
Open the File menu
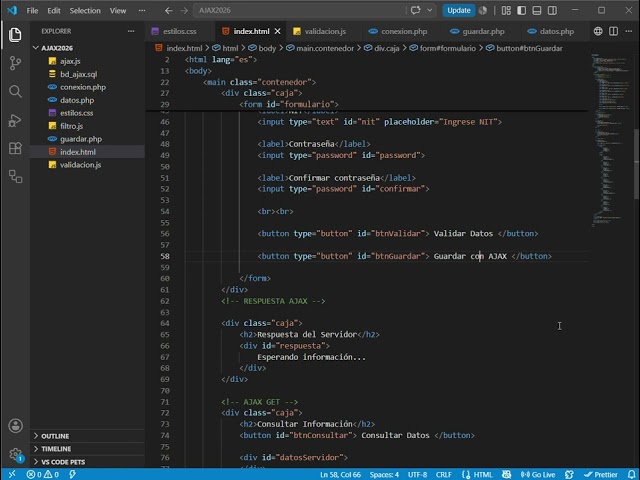pos(32,11)
